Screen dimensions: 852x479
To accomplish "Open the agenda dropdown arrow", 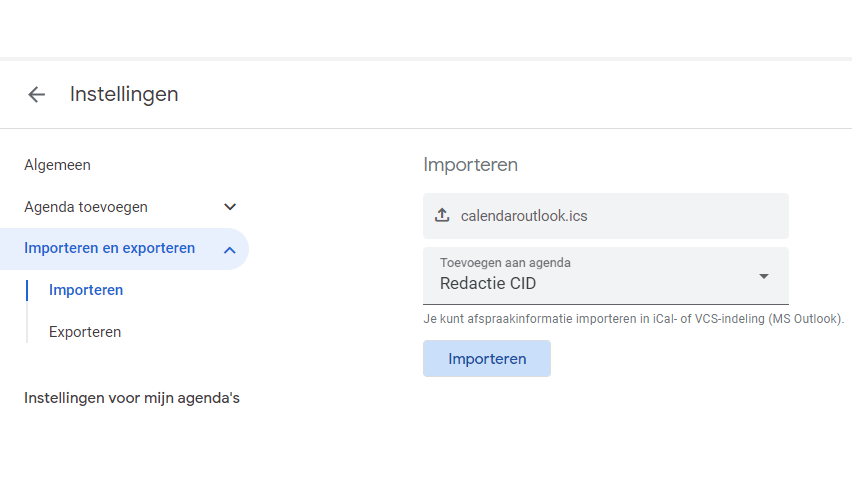I will pyautogui.click(x=764, y=276).
